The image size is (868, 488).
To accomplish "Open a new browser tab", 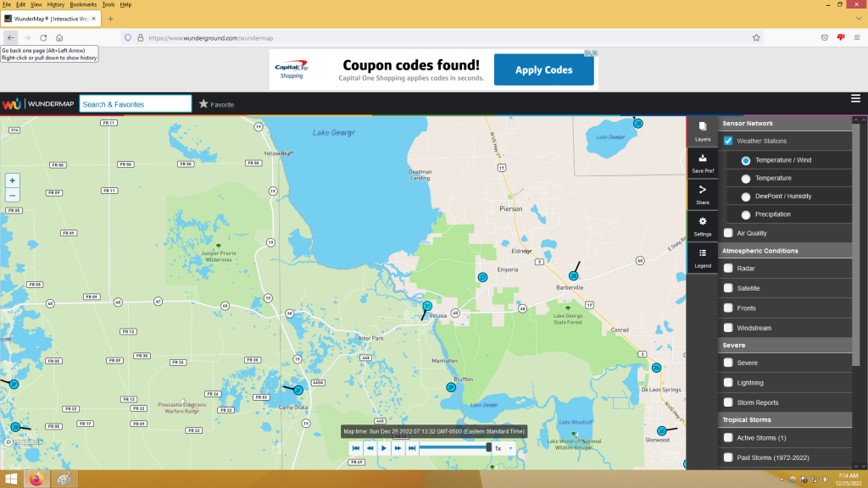I will click(x=111, y=19).
